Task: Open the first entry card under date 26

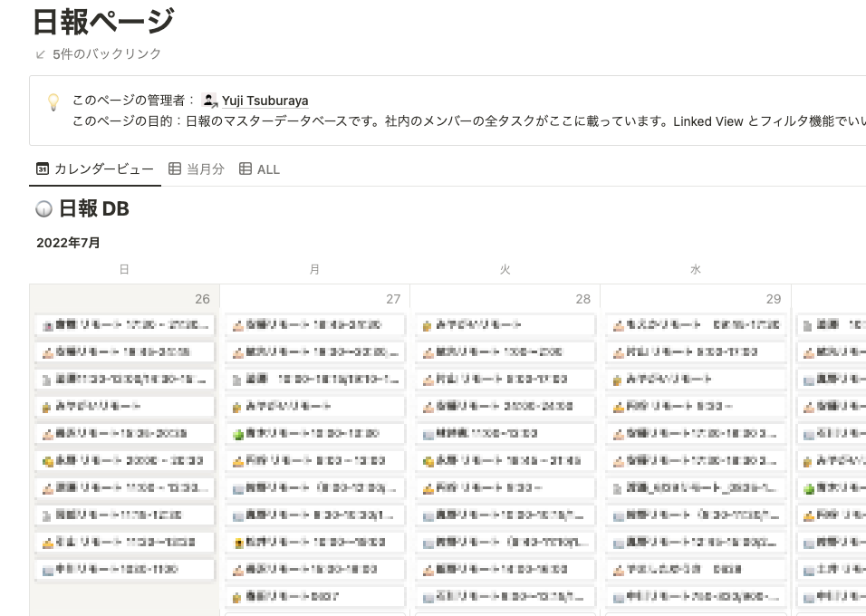Action: coord(124,325)
